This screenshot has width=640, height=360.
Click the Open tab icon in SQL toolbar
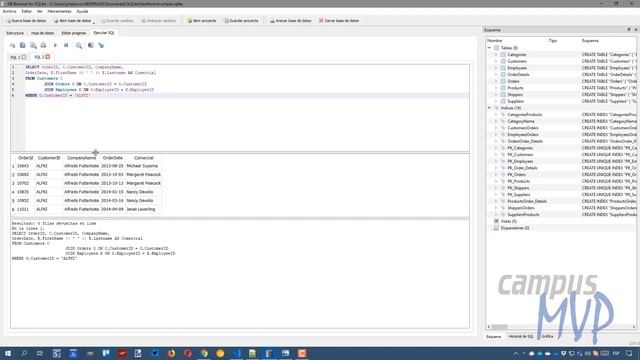13,45
